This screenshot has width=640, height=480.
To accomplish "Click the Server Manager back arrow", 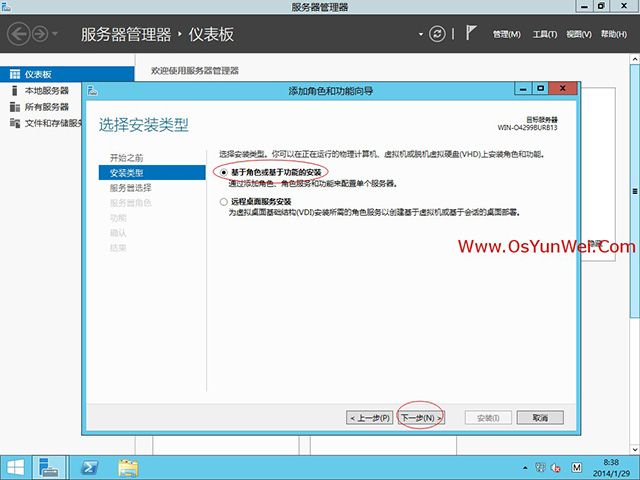I will coord(19,34).
